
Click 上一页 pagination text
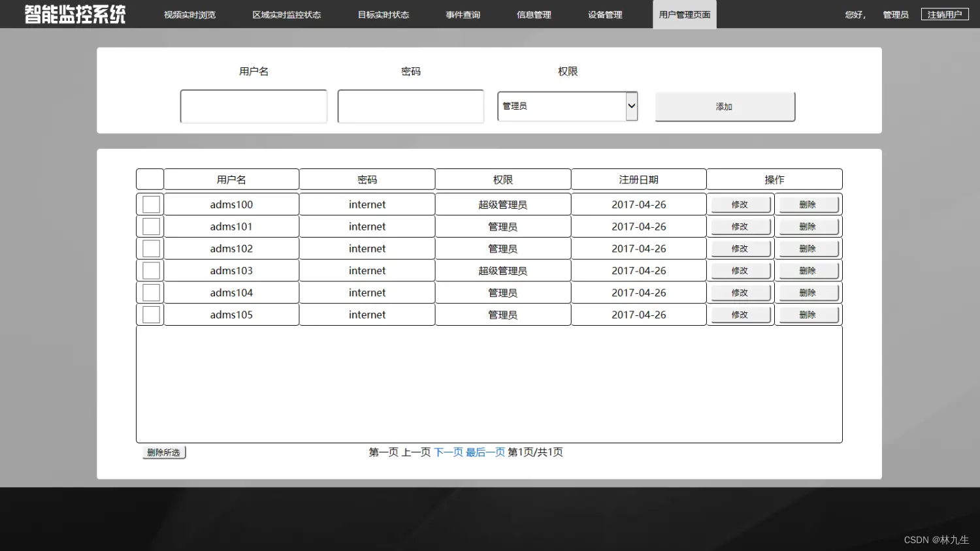[x=416, y=452]
